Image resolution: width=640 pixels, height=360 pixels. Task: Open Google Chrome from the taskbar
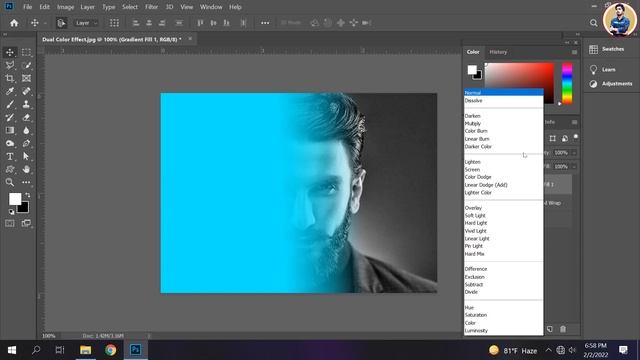pos(110,350)
